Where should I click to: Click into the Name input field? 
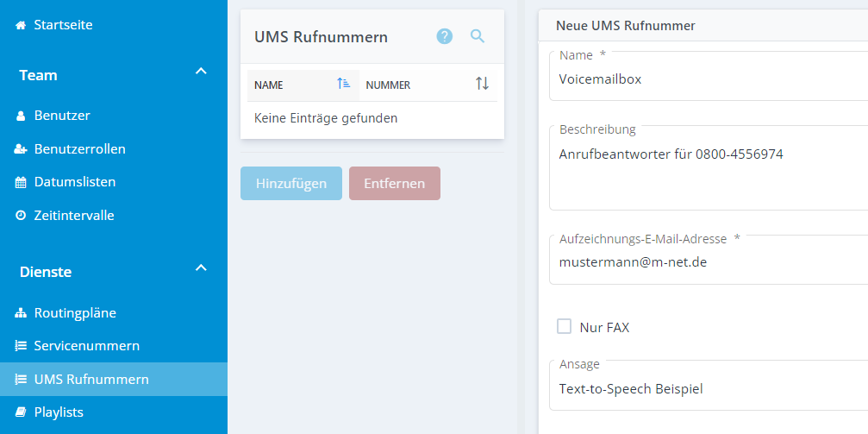click(707, 79)
